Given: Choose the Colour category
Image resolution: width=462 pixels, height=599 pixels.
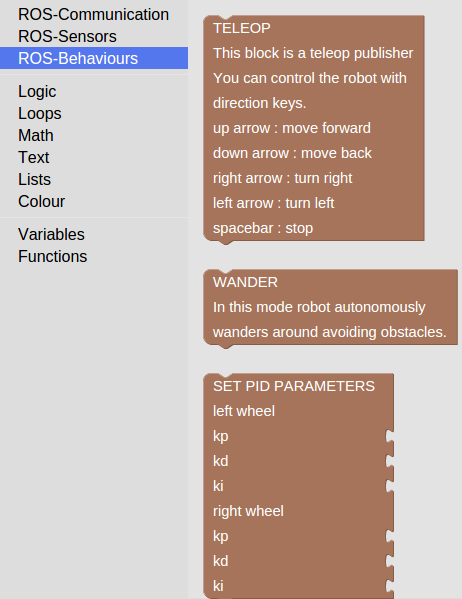Looking at the screenshot, I should pos(41,201).
